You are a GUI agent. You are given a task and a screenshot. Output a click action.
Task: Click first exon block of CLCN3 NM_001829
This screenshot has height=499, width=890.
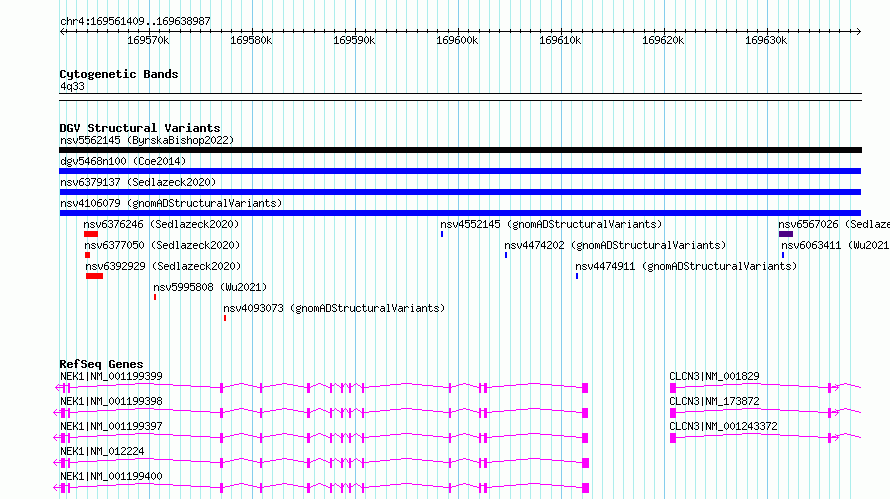tap(673, 388)
